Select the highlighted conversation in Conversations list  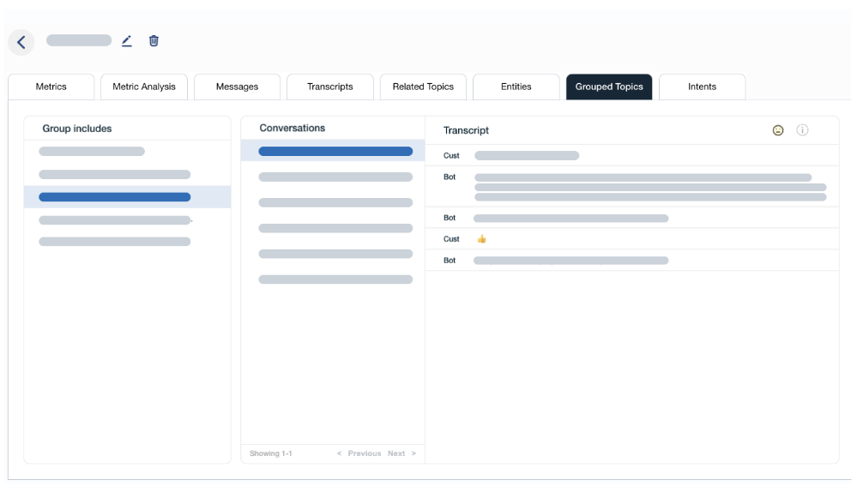(335, 152)
